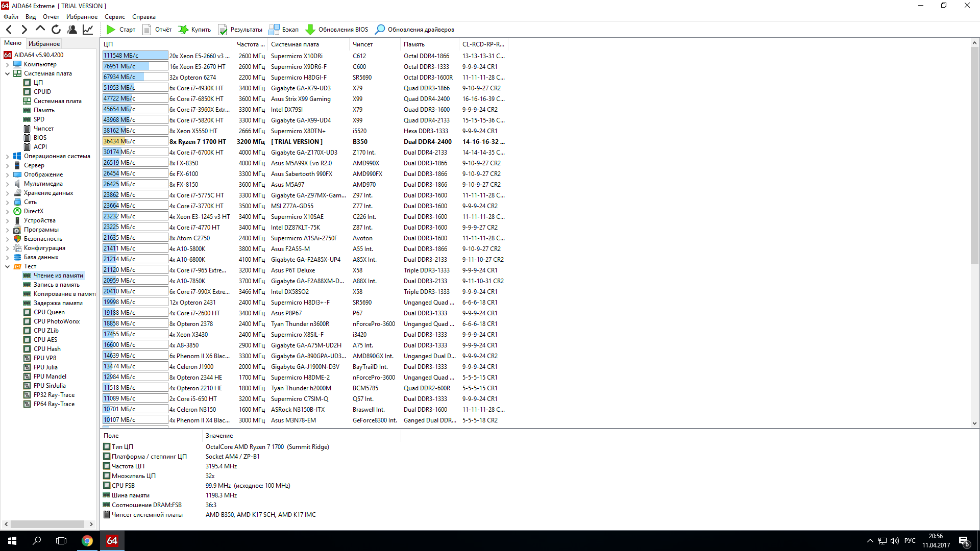Viewport: 980px width, 551px height.
Task: Sort by Частота column header
Action: coord(250,44)
